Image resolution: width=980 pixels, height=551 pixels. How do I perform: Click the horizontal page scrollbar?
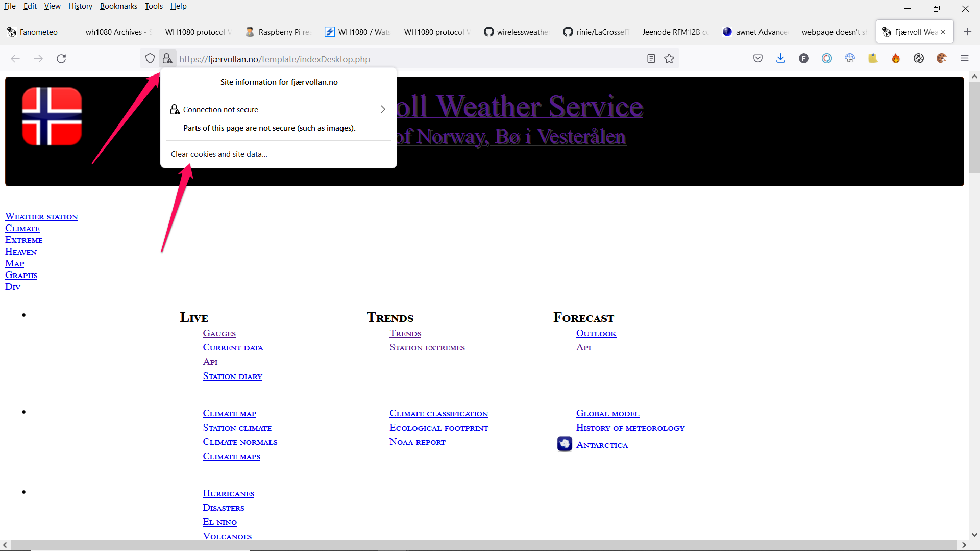click(x=484, y=545)
